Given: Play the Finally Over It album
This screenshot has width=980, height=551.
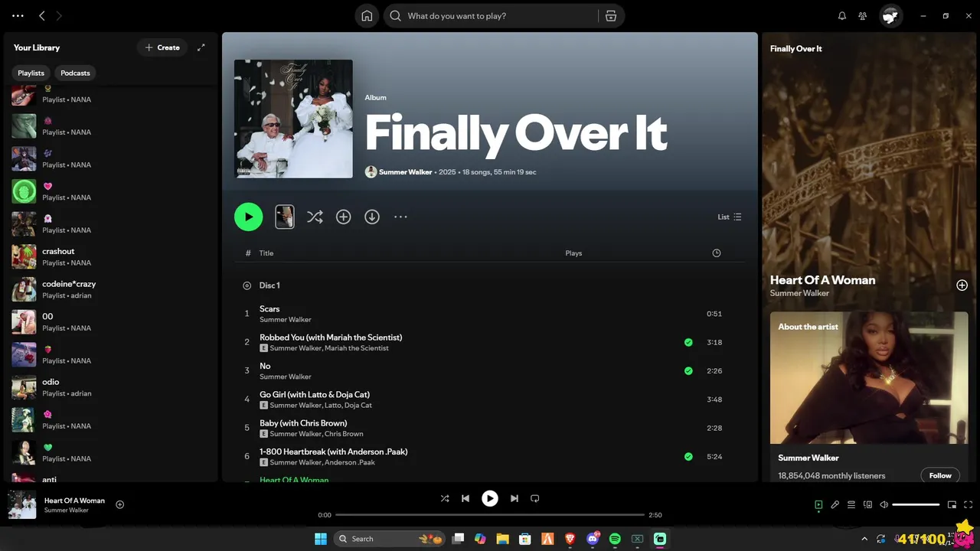Looking at the screenshot, I should coord(248,217).
